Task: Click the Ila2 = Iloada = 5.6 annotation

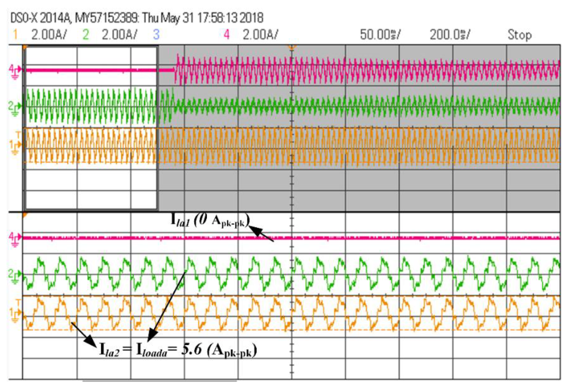Action: 178,350
